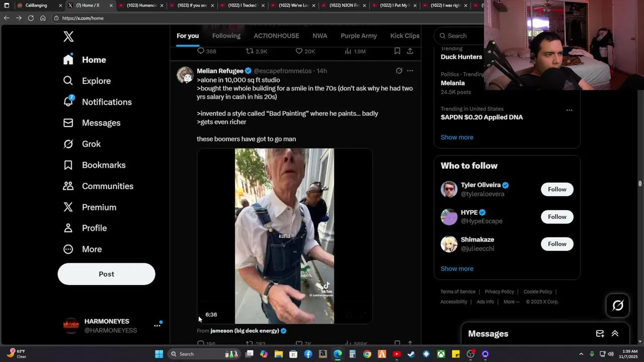This screenshot has width=644, height=362.
Task: Click the floating Grok button
Action: (x=618, y=305)
